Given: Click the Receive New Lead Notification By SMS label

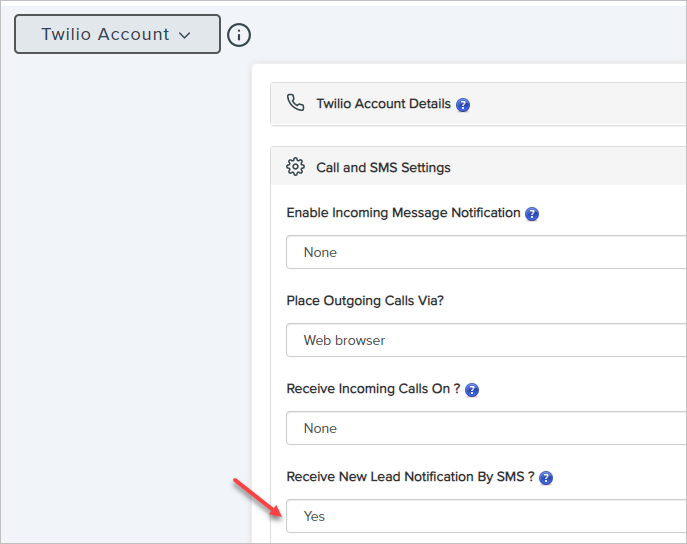Looking at the screenshot, I should pyautogui.click(x=410, y=477).
